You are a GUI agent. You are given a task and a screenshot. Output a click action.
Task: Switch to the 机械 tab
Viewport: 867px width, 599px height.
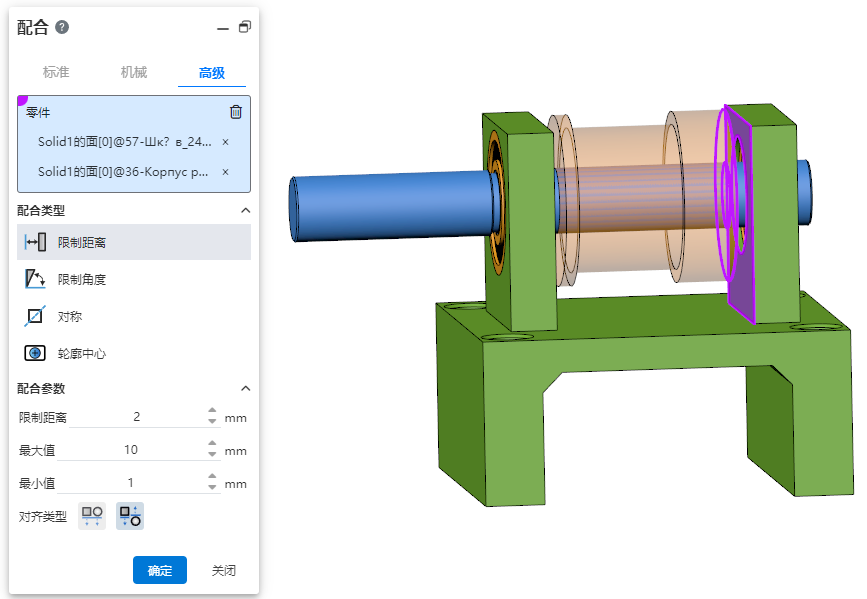pyautogui.click(x=134, y=72)
